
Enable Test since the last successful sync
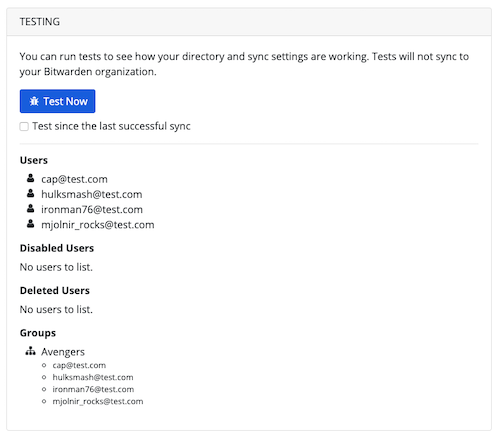pos(24,127)
